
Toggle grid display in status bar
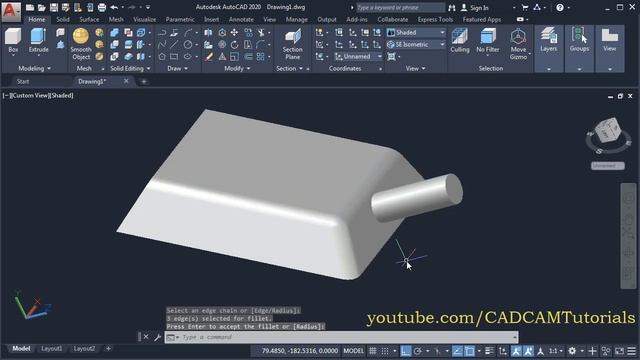[373, 351]
